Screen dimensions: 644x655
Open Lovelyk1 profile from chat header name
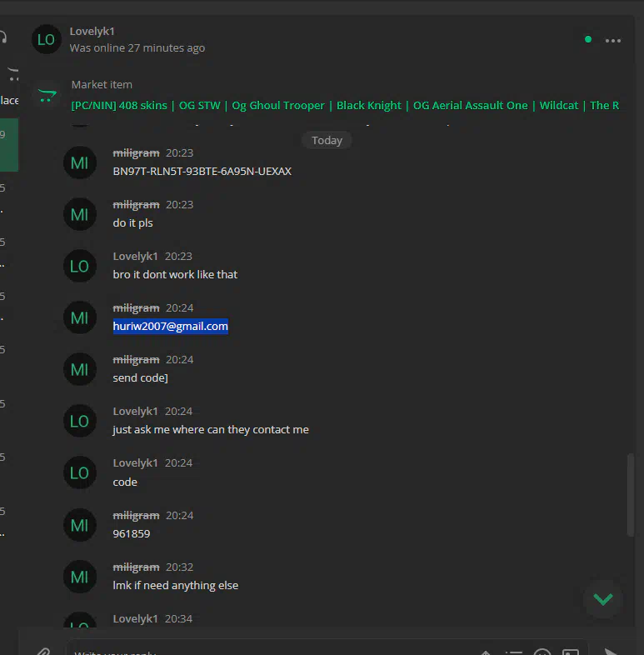tap(92, 32)
